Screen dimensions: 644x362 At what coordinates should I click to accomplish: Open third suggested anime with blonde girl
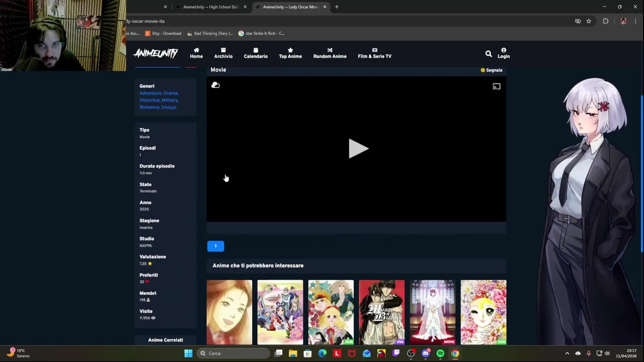point(331,312)
